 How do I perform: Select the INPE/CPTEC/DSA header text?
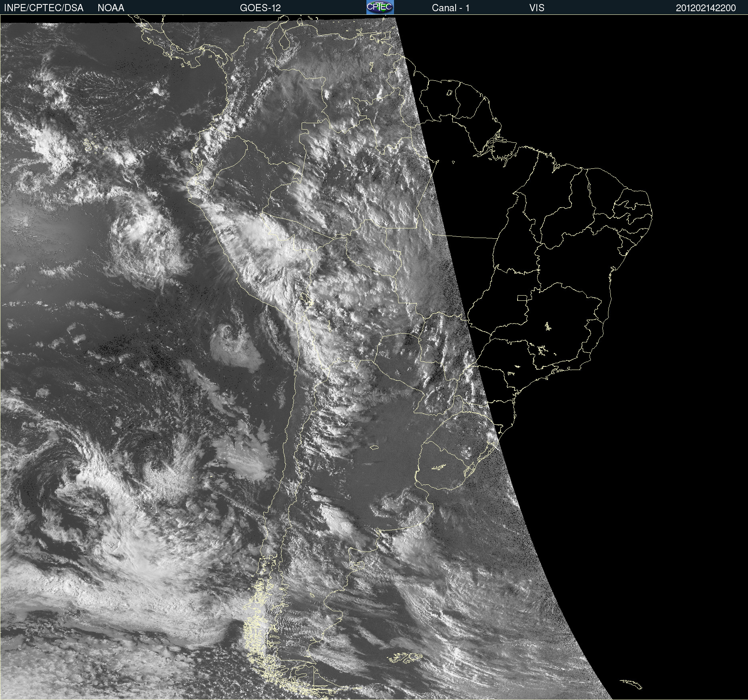tap(44, 8)
